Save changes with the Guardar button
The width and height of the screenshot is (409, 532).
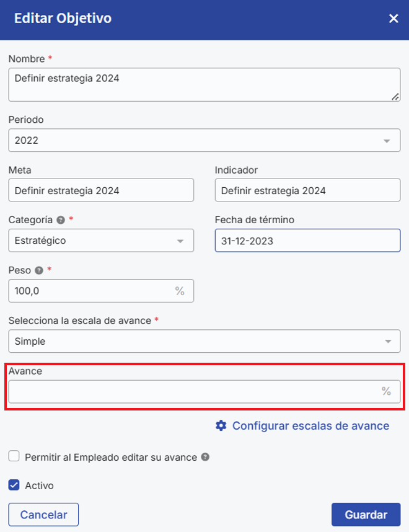point(366,515)
